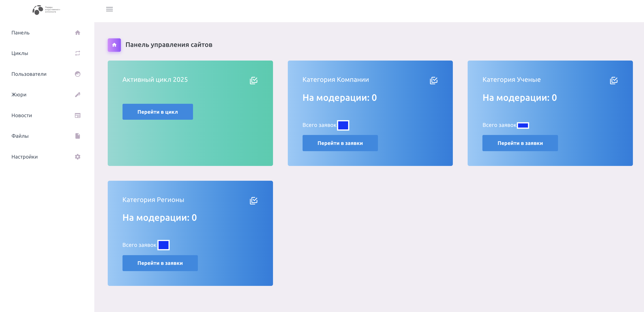Viewport: 644px width, 312px height.
Task: Click the pencil icon beside Жюри
Action: (77, 95)
